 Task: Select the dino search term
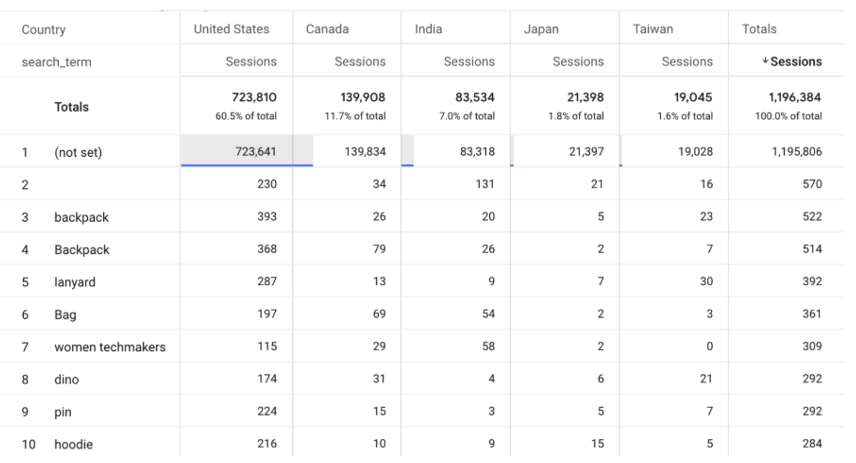[67, 379]
